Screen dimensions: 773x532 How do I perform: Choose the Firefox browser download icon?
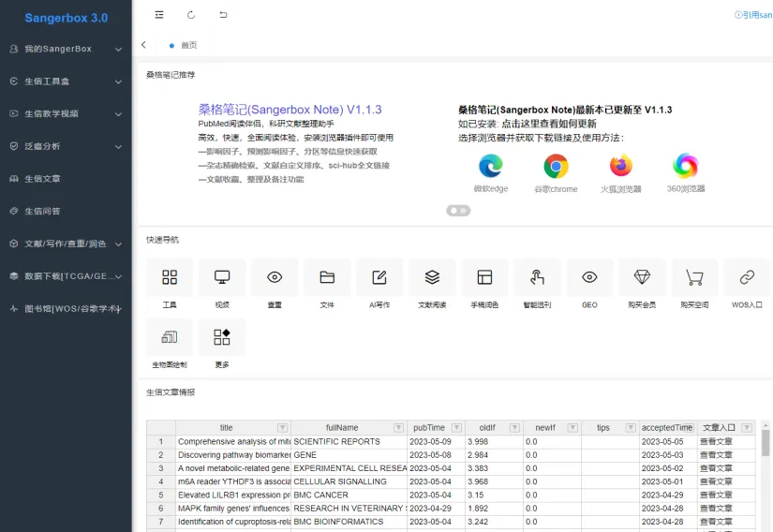tap(620, 166)
